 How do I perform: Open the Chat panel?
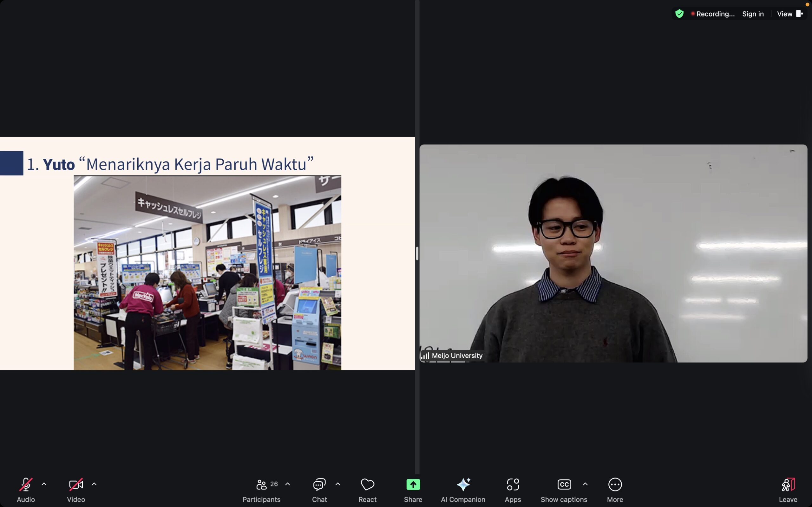[319, 489]
